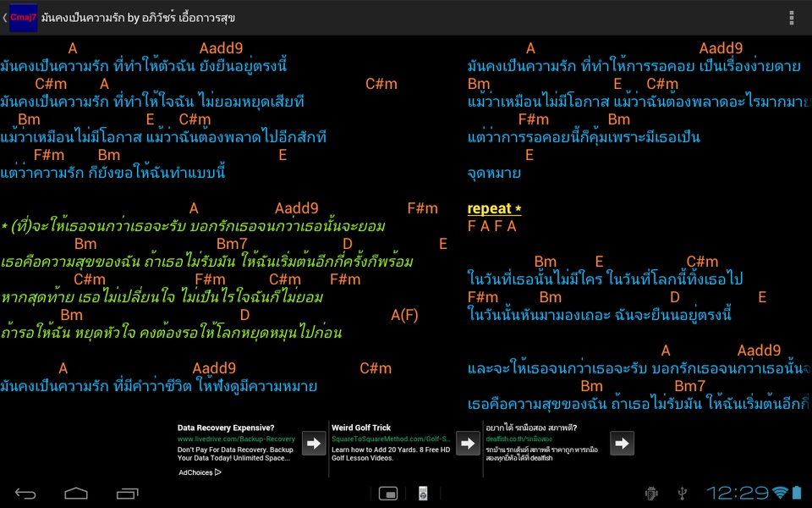Screen dimensions: 812x508
Task: Click the AdChoices label
Action: (x=195, y=472)
